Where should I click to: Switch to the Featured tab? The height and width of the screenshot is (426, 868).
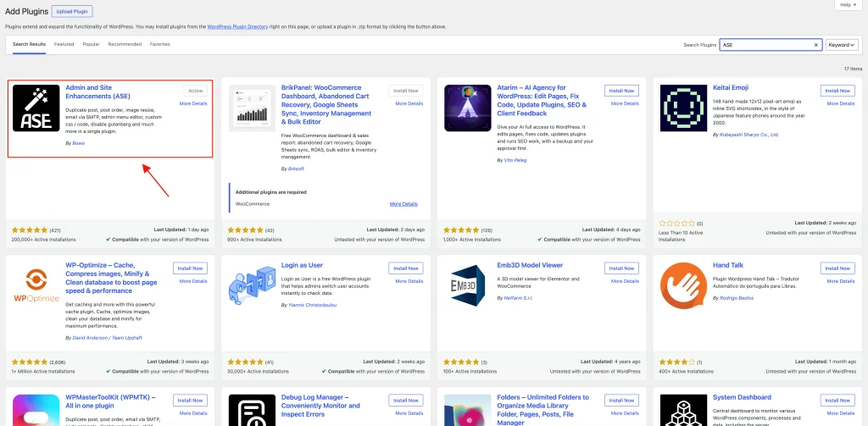pos(64,44)
